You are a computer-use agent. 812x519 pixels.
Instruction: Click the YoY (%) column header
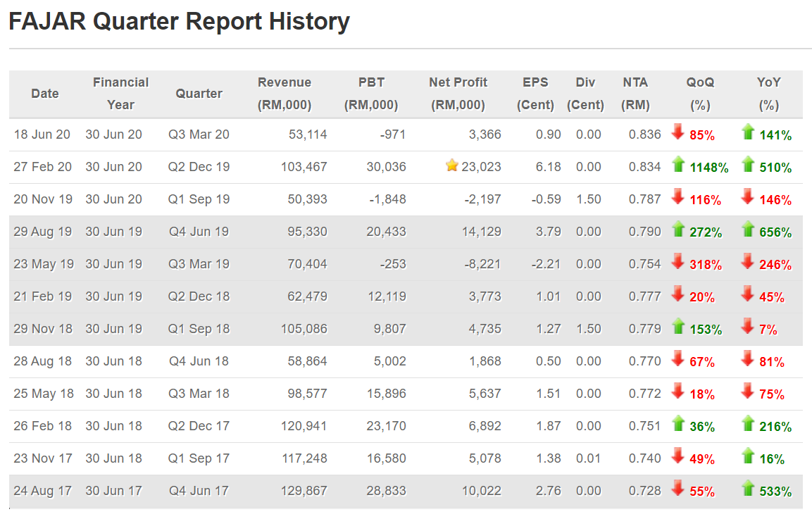point(768,94)
